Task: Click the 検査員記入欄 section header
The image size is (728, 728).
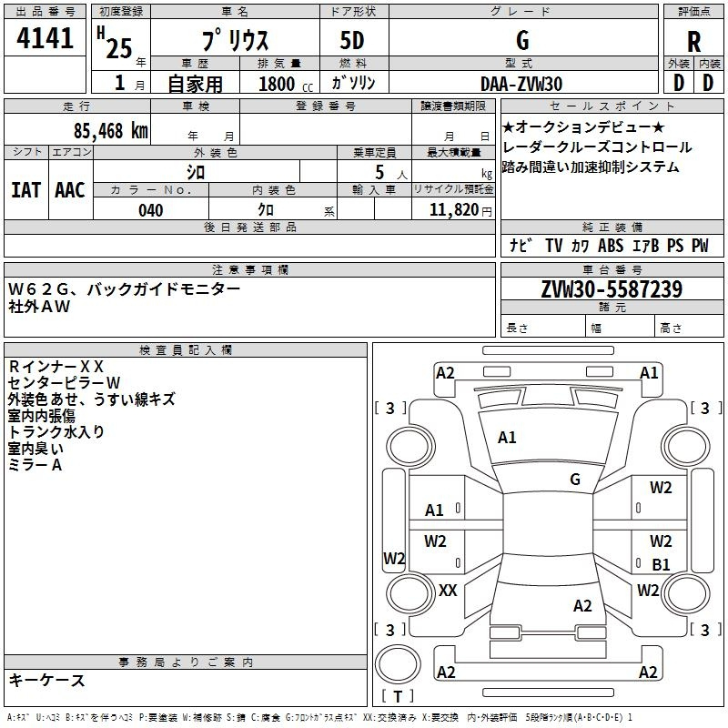Action: click(x=186, y=350)
